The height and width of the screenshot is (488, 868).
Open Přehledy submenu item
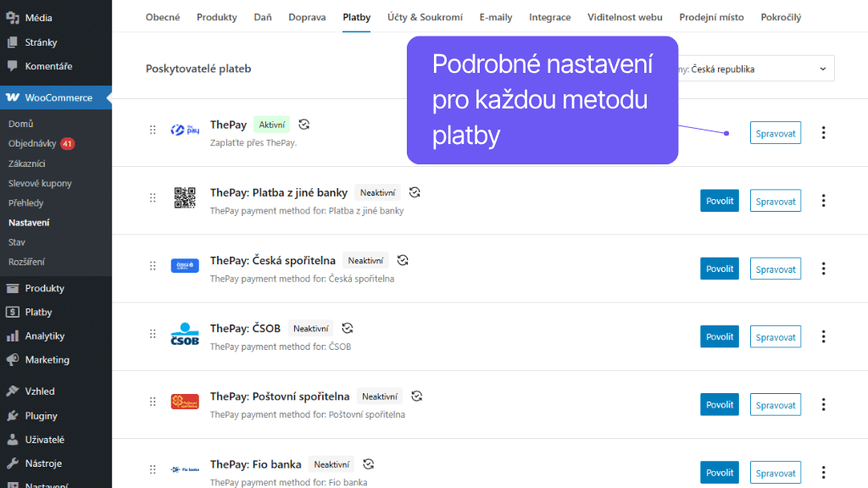[x=25, y=203]
